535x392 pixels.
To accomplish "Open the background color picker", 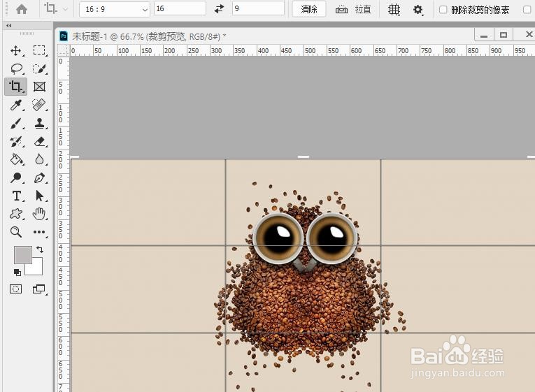I will click(36, 269).
